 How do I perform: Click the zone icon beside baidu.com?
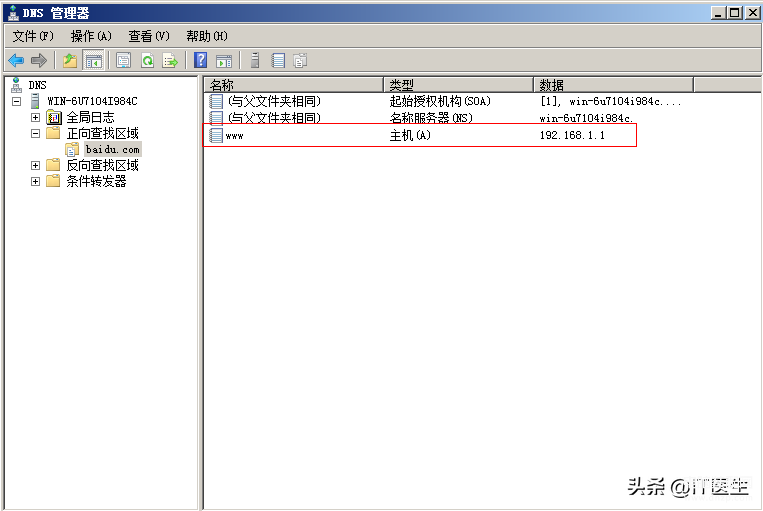click(72, 149)
